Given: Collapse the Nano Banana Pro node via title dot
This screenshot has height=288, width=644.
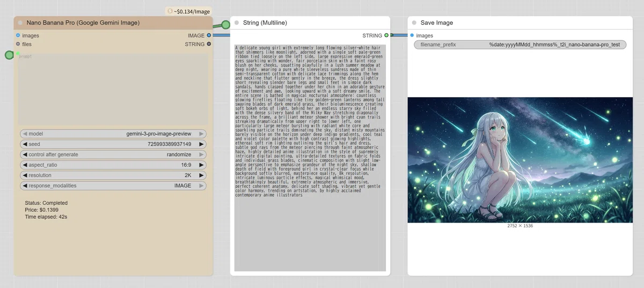Looking at the screenshot, I should [20, 23].
